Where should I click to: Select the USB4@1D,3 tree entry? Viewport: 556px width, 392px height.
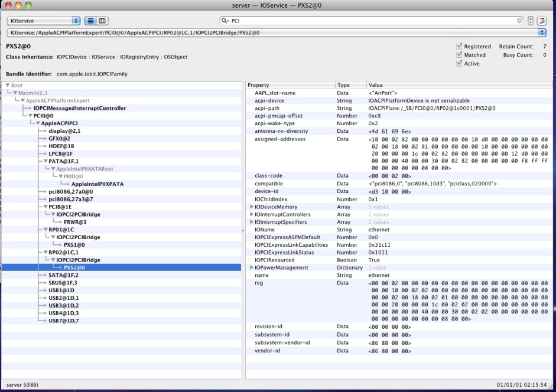click(x=64, y=313)
